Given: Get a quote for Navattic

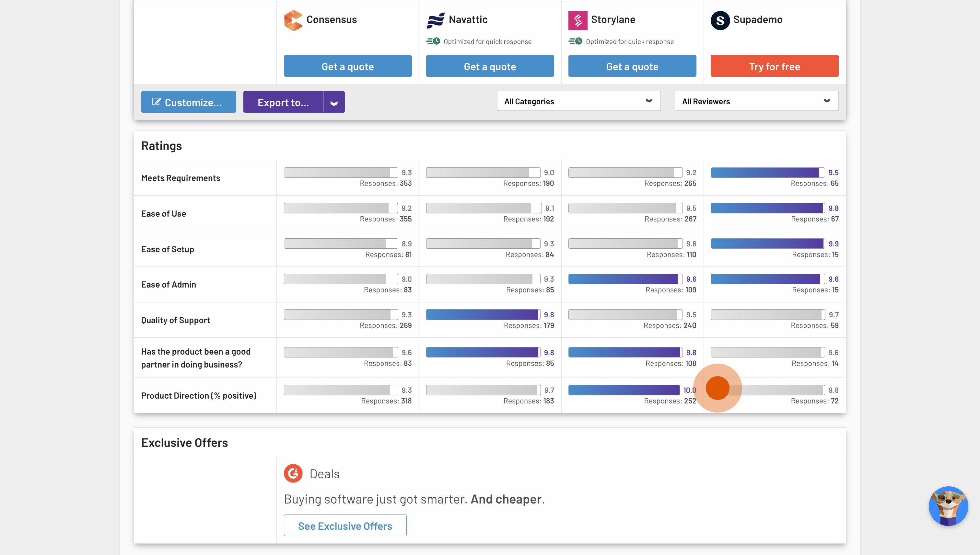Looking at the screenshot, I should (x=490, y=66).
